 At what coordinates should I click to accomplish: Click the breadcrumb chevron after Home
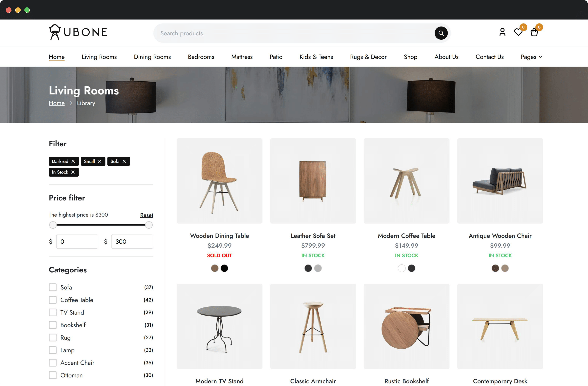71,103
